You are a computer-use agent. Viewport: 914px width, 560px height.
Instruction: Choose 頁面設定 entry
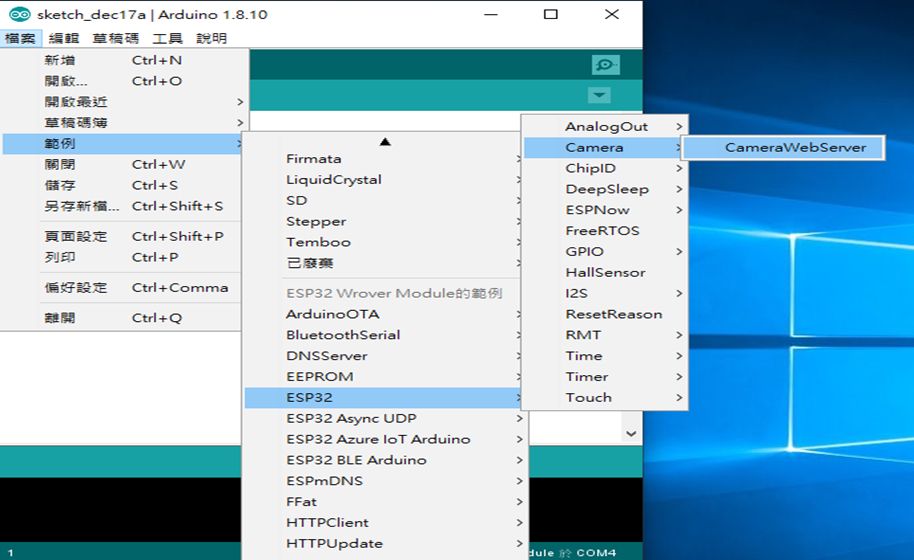pyautogui.click(x=122, y=237)
